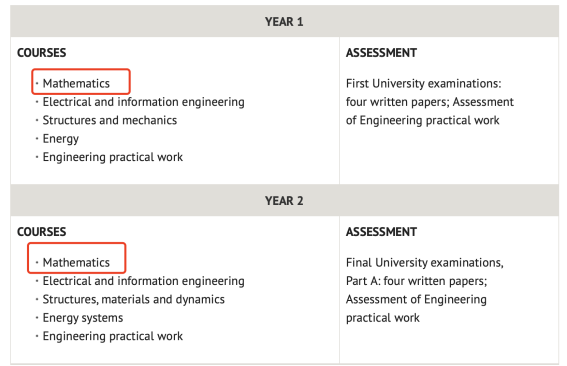Click COURSES heading under Year 2
This screenshot has height=366, width=567.
[42, 232]
